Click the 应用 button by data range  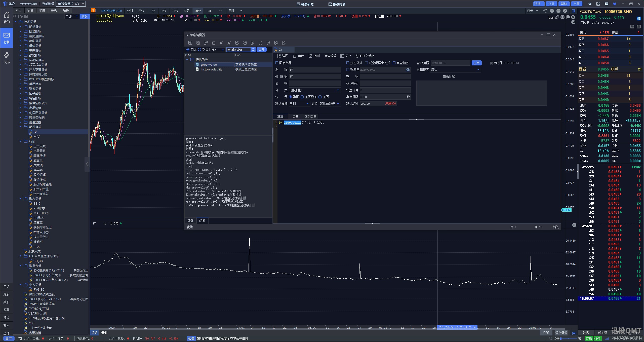[x=476, y=63]
